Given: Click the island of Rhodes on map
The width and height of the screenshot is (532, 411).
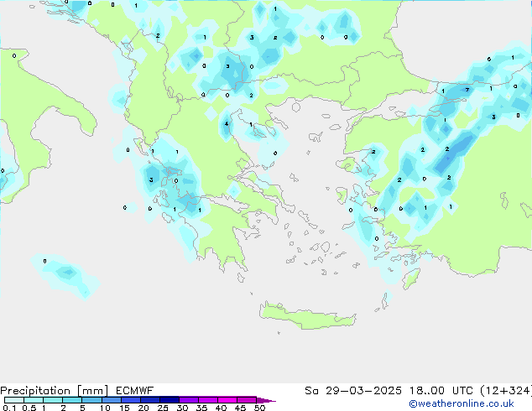Looking at the screenshot, I should pos(411,278).
